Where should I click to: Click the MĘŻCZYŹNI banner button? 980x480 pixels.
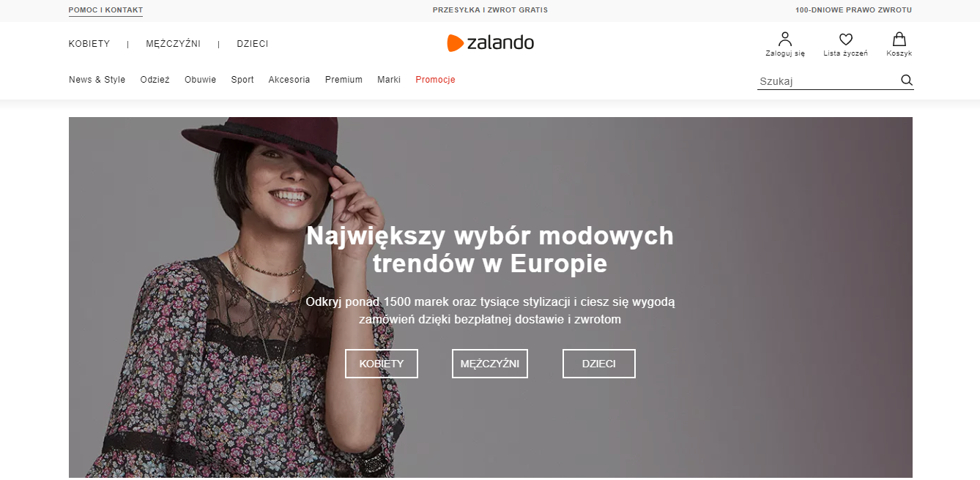coord(490,364)
